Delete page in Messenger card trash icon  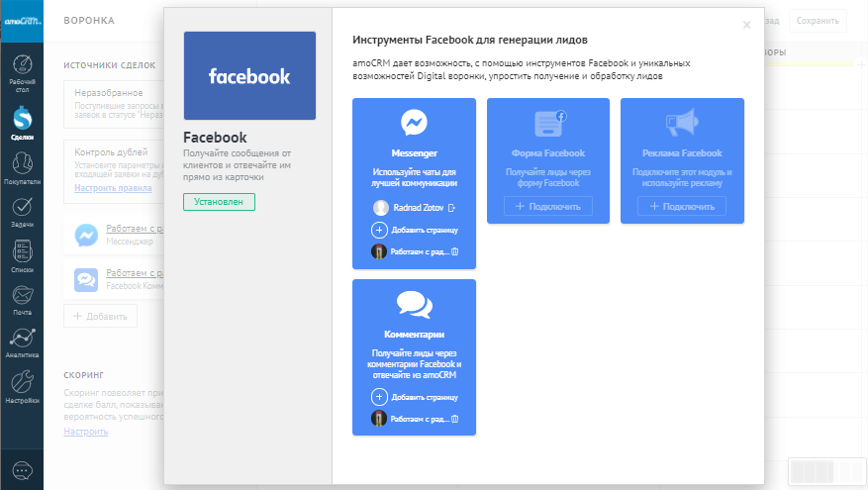point(455,251)
